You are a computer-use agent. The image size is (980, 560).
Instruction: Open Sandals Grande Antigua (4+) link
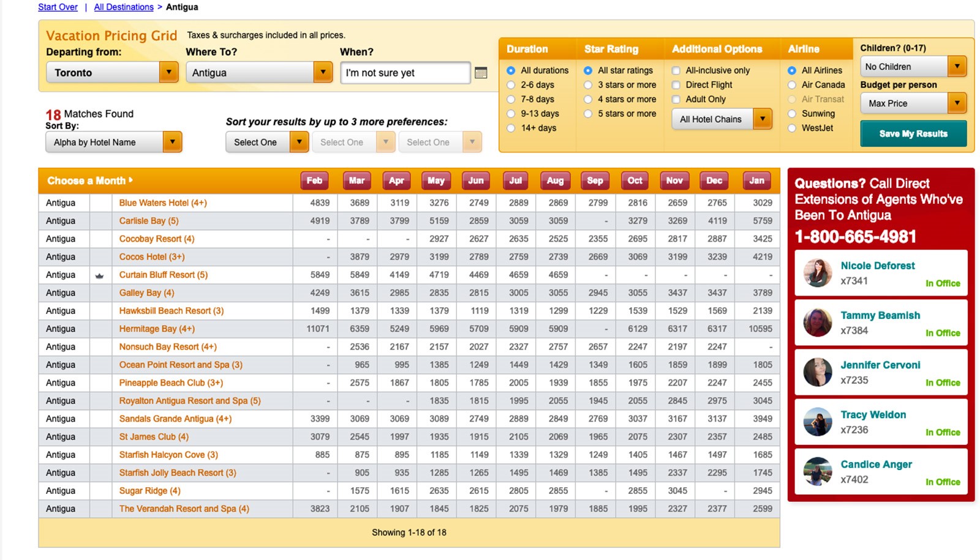175,419
